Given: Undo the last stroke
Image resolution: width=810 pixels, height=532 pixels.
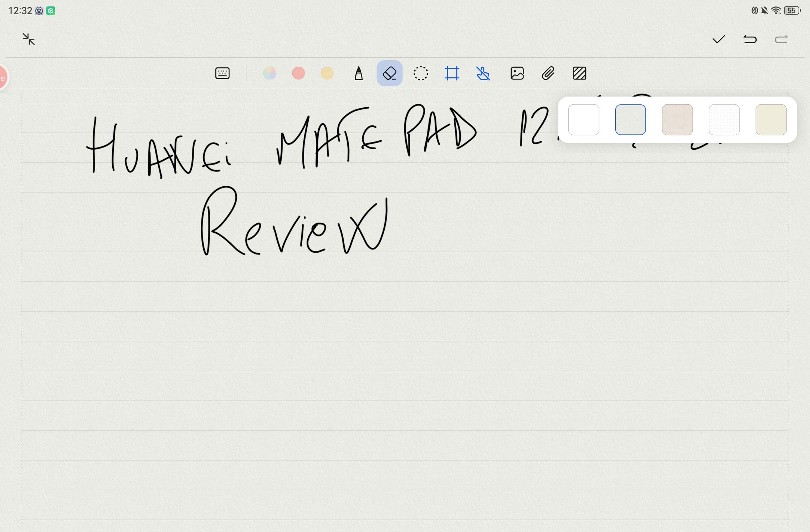Looking at the screenshot, I should coord(750,39).
